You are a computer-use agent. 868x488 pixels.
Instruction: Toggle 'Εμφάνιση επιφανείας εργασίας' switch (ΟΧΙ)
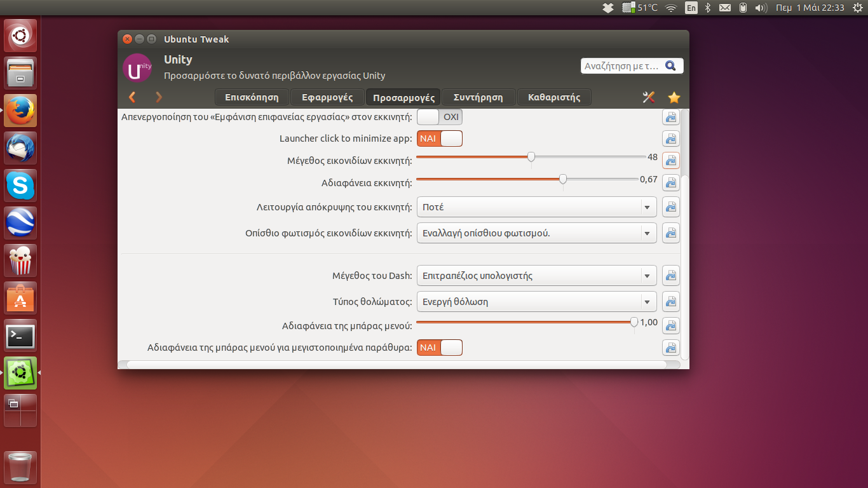pyautogui.click(x=440, y=117)
